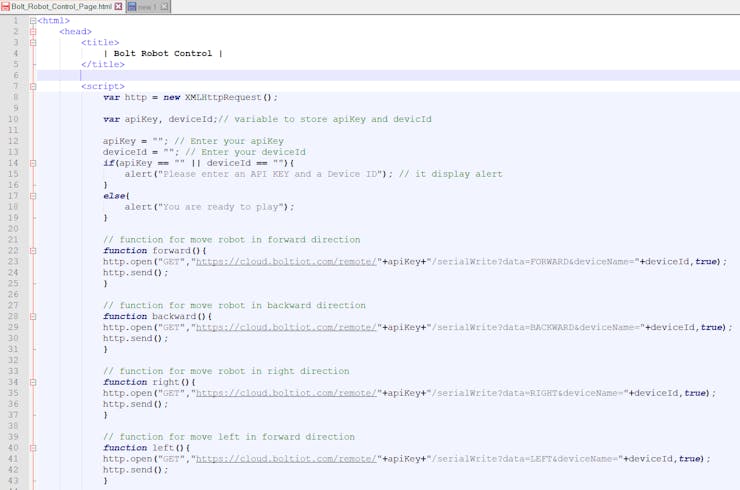This screenshot has height=490, width=740.
Task: Click 'serialWrite?data=RIGHT&deviceName=' string text
Action: (530, 393)
